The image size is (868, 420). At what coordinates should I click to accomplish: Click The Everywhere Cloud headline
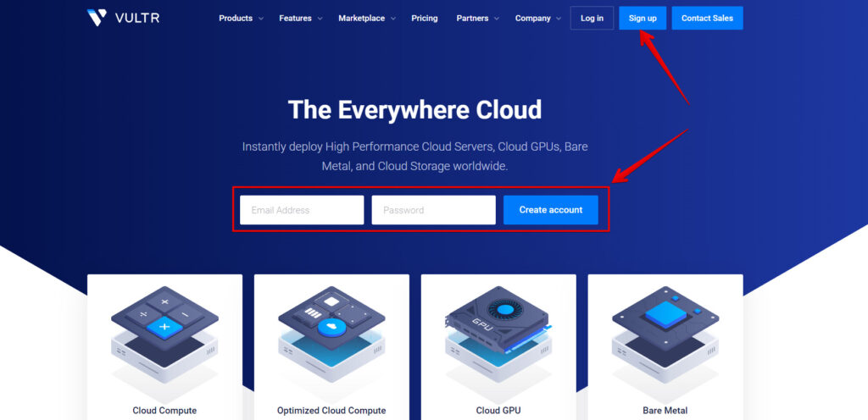click(415, 109)
